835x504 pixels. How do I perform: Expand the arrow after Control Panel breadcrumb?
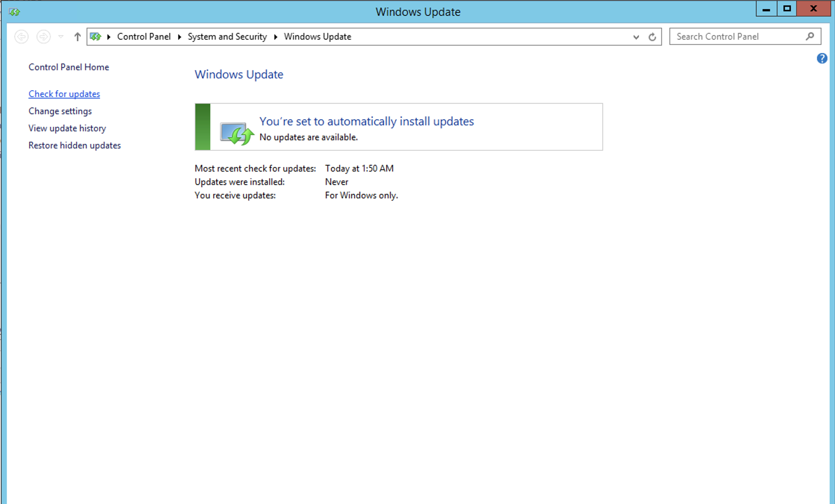[179, 37]
